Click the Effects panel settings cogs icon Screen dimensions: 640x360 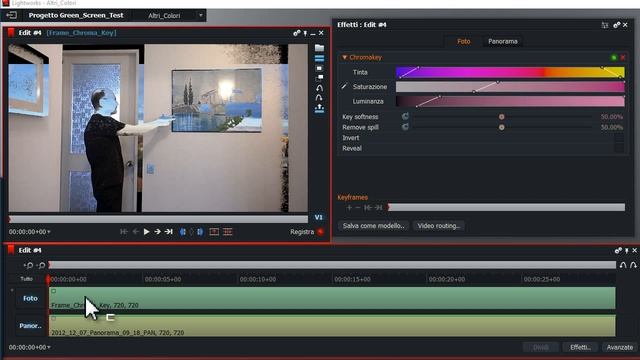617,25
